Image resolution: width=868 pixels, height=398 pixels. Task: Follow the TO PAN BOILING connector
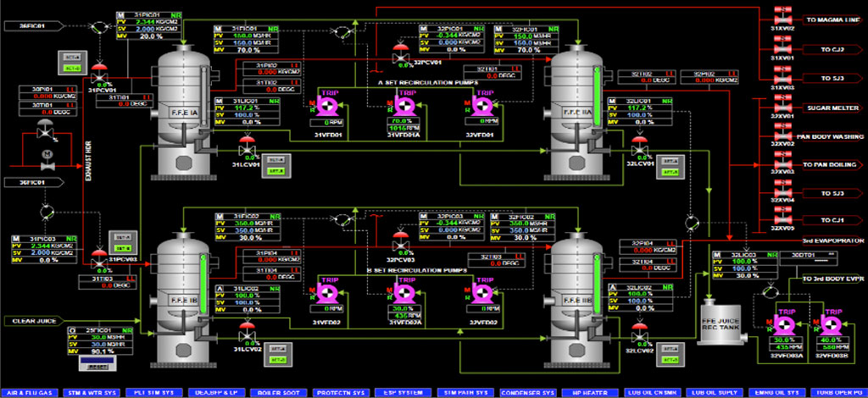(833, 165)
